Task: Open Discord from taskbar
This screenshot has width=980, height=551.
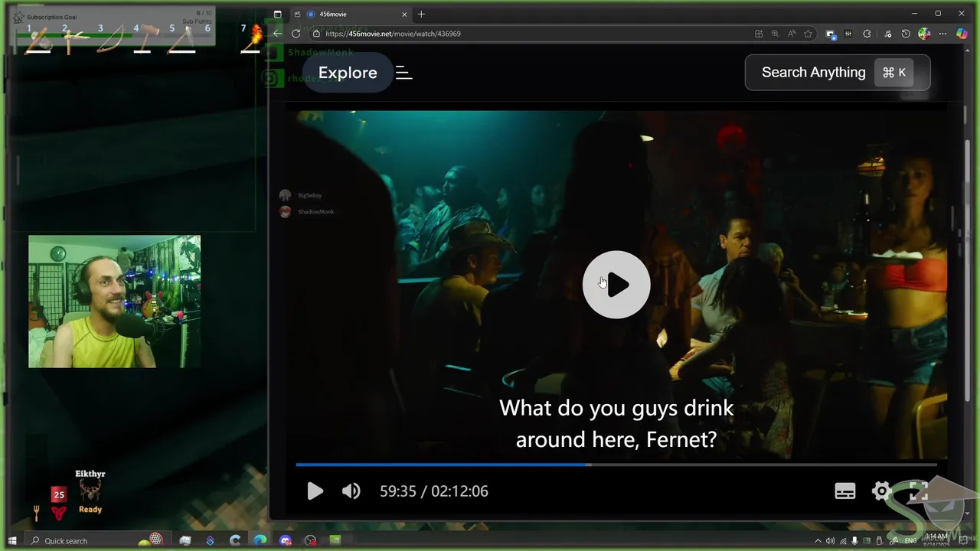Action: click(285, 541)
